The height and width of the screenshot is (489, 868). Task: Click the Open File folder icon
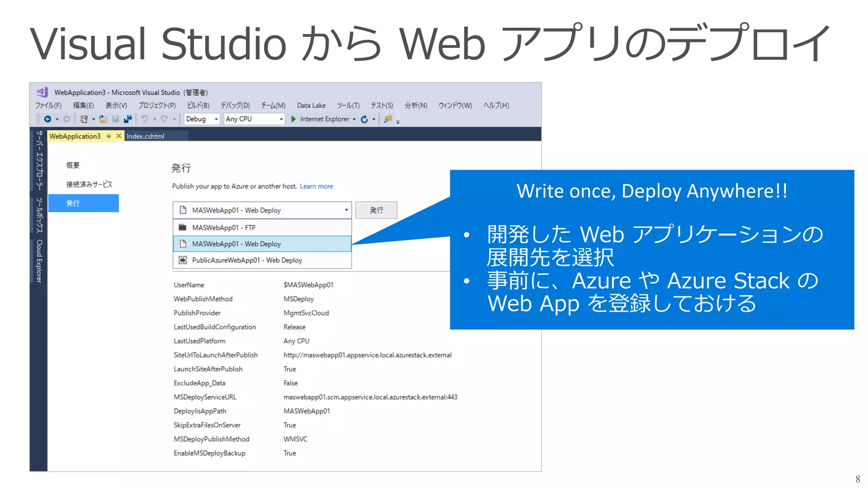point(103,119)
